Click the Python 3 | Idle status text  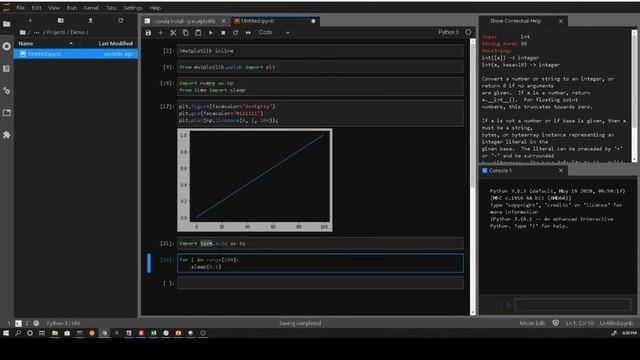click(x=63, y=323)
